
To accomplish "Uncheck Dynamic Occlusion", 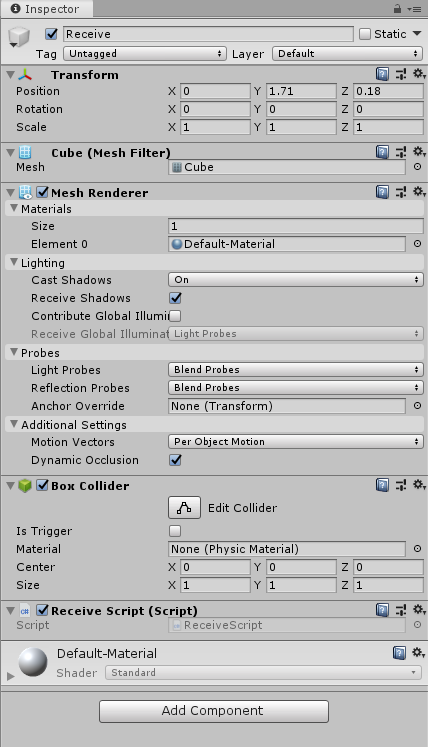I will (x=175, y=460).
